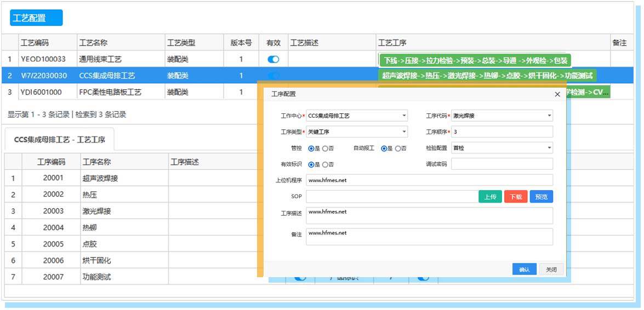This screenshot has height=310, width=644.
Task: Select the 通用线束工艺 cell
Action: (x=121, y=60)
